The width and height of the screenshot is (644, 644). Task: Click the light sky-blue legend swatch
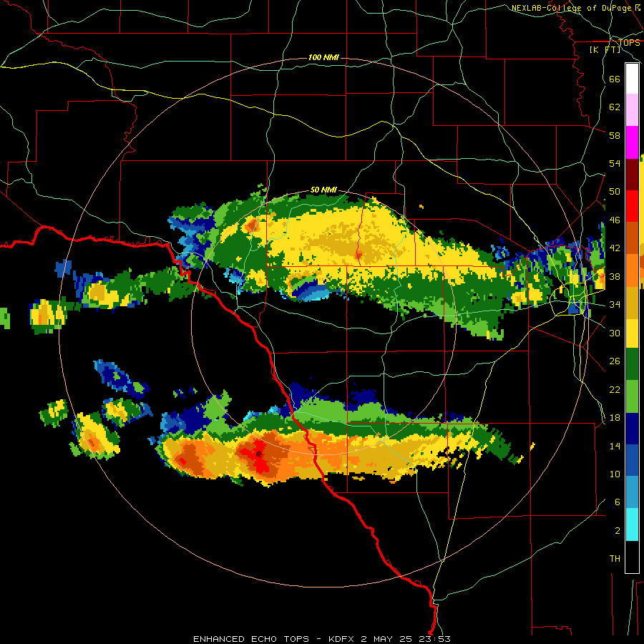coord(632,493)
